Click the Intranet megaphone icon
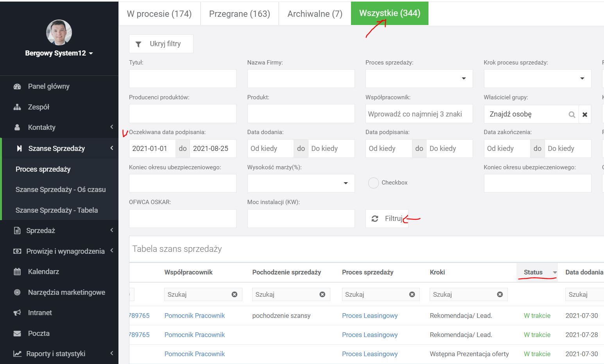This screenshot has height=364, width=604. point(17,313)
